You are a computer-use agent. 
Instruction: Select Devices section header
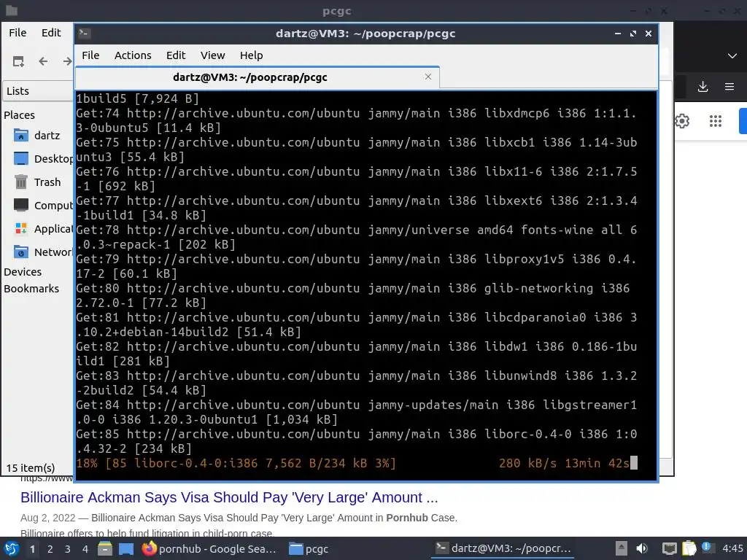click(x=23, y=272)
